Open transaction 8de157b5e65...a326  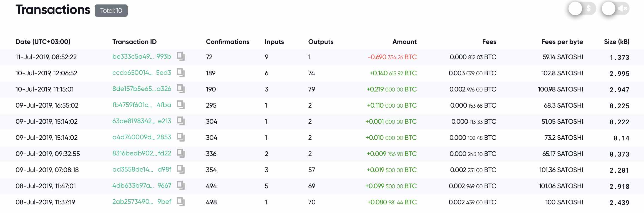pyautogui.click(x=142, y=89)
